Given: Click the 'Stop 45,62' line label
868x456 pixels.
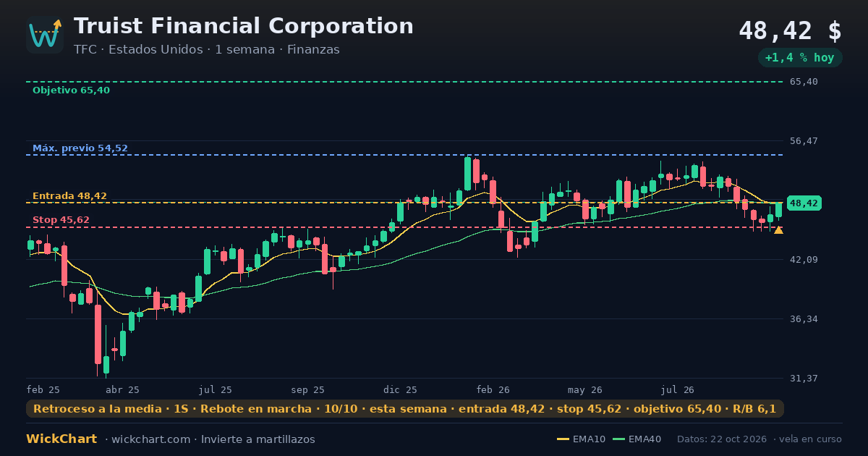Looking at the screenshot, I should 61,220.
